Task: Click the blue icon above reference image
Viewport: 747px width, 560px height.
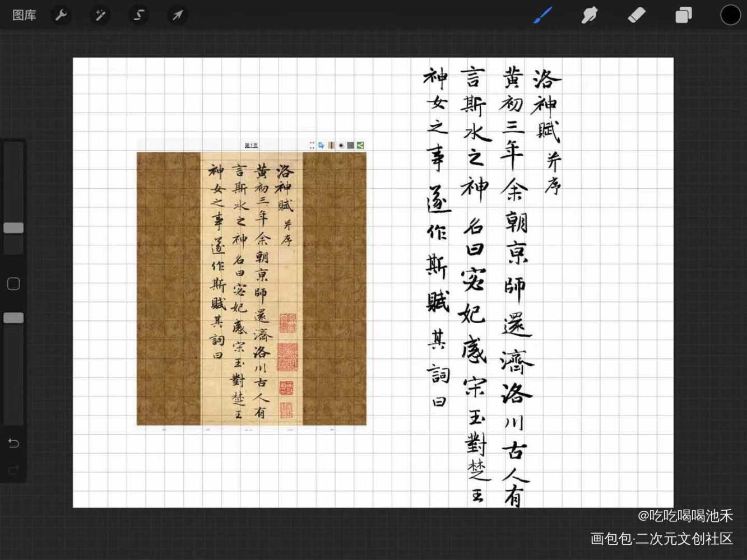Action: click(x=321, y=146)
